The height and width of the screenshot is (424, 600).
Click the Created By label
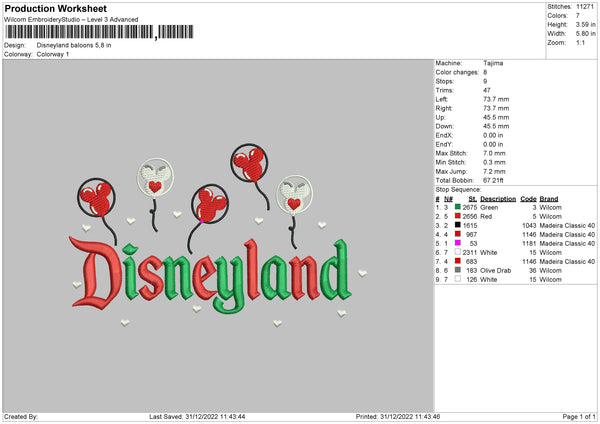click(21, 416)
